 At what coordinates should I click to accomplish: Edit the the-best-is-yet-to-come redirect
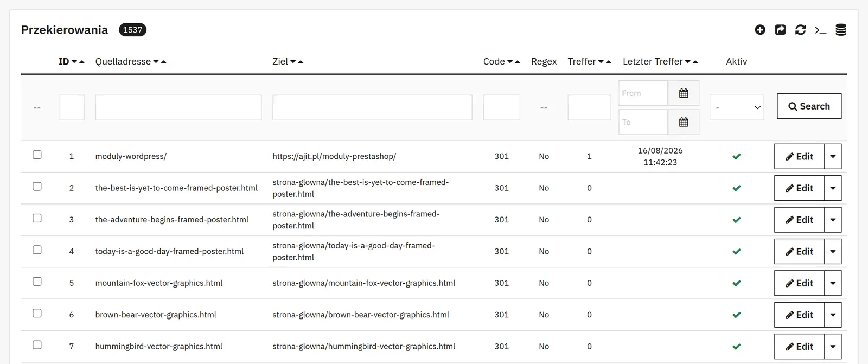(x=800, y=188)
